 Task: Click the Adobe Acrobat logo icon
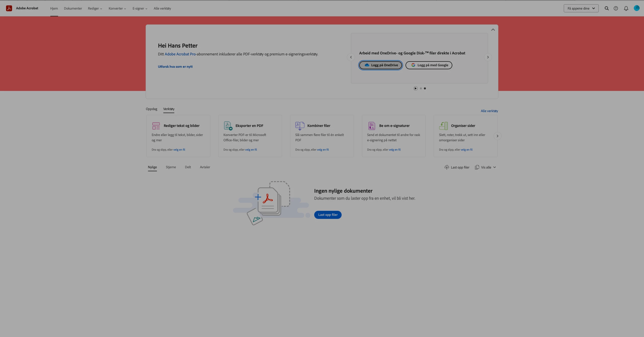[9, 8]
